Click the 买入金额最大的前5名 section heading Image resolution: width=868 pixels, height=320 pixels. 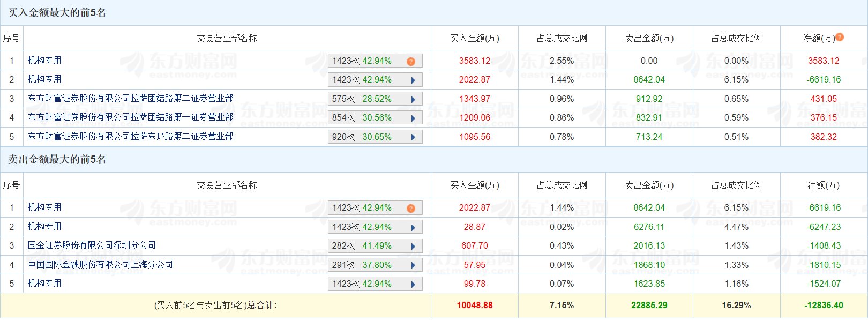point(57,12)
